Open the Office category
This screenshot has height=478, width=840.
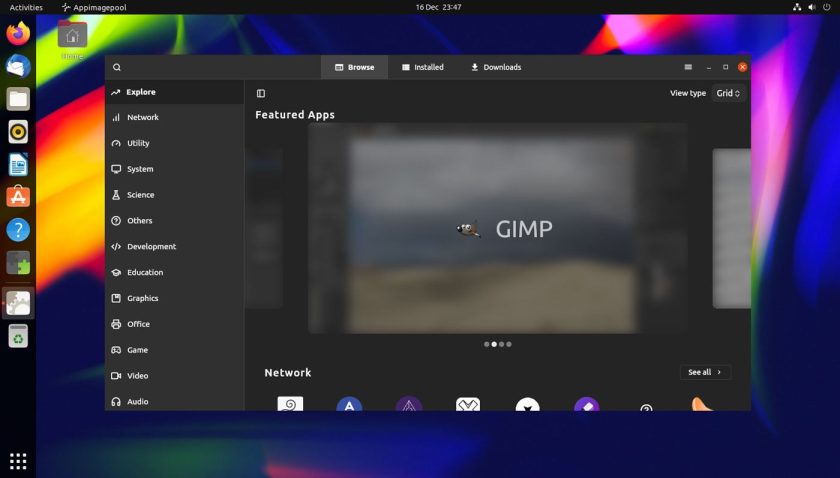pos(175,324)
